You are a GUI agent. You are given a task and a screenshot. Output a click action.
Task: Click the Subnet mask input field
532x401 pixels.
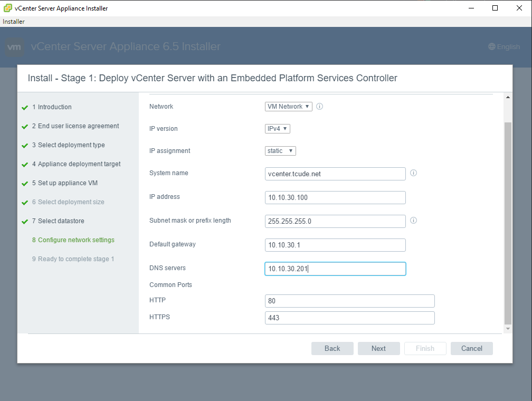coord(335,221)
